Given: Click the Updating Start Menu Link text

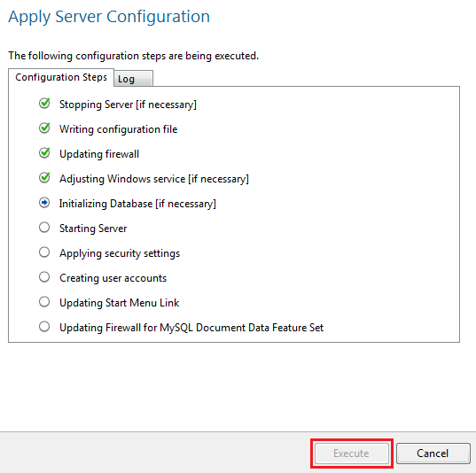Looking at the screenshot, I should pos(120,303).
